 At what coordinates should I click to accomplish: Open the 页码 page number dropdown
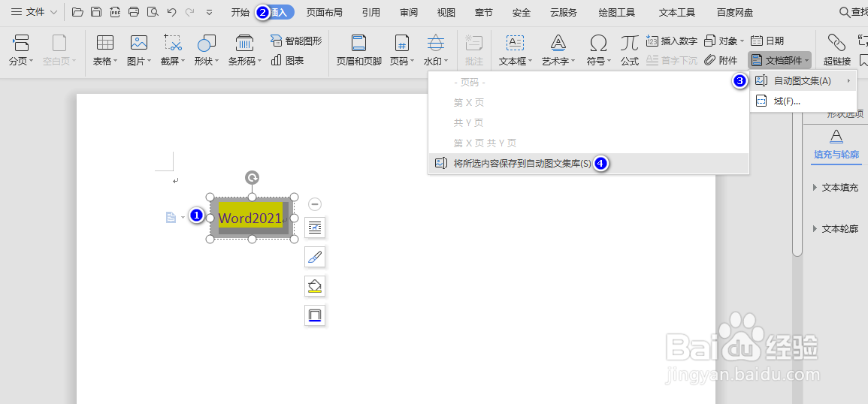point(402,50)
